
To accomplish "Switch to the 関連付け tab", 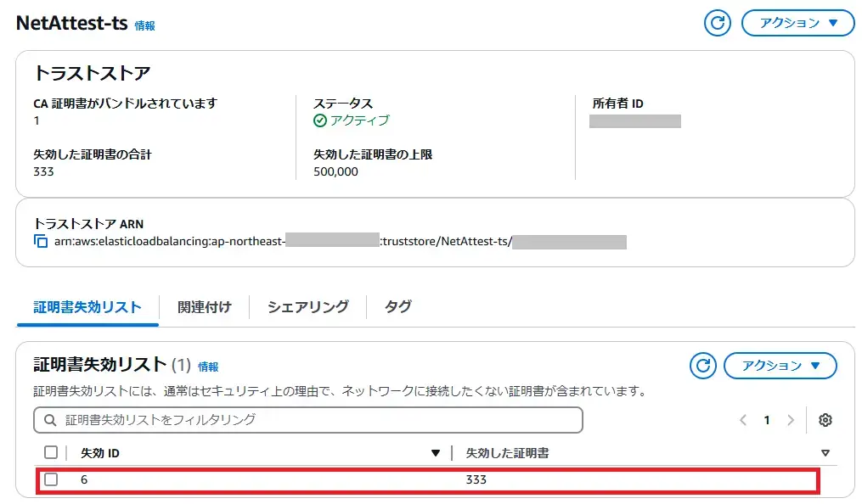I will pyautogui.click(x=204, y=307).
